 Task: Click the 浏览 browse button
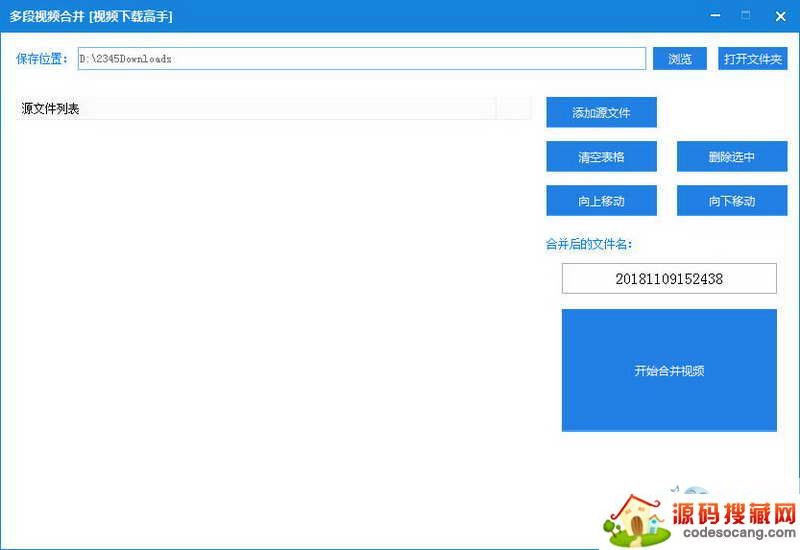click(679, 59)
